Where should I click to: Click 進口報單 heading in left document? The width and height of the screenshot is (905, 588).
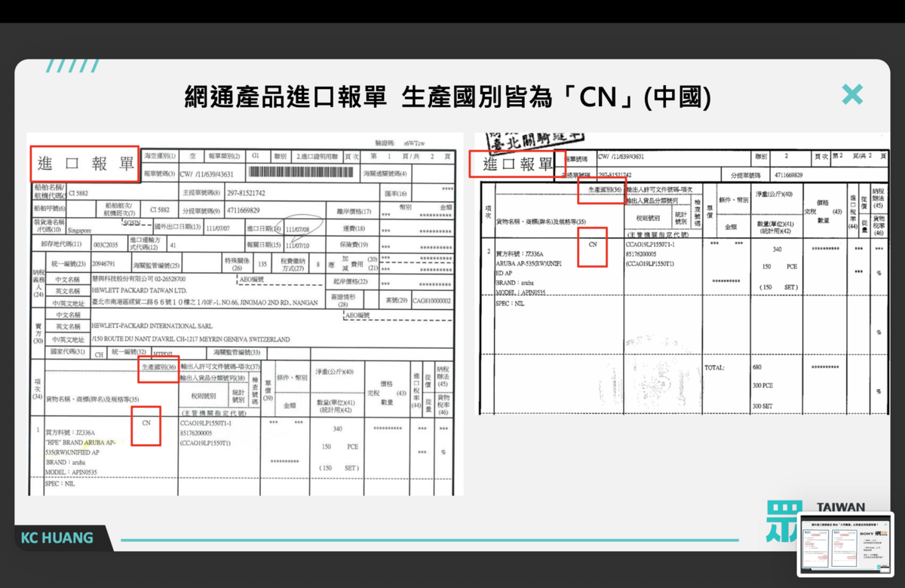pos(85,164)
